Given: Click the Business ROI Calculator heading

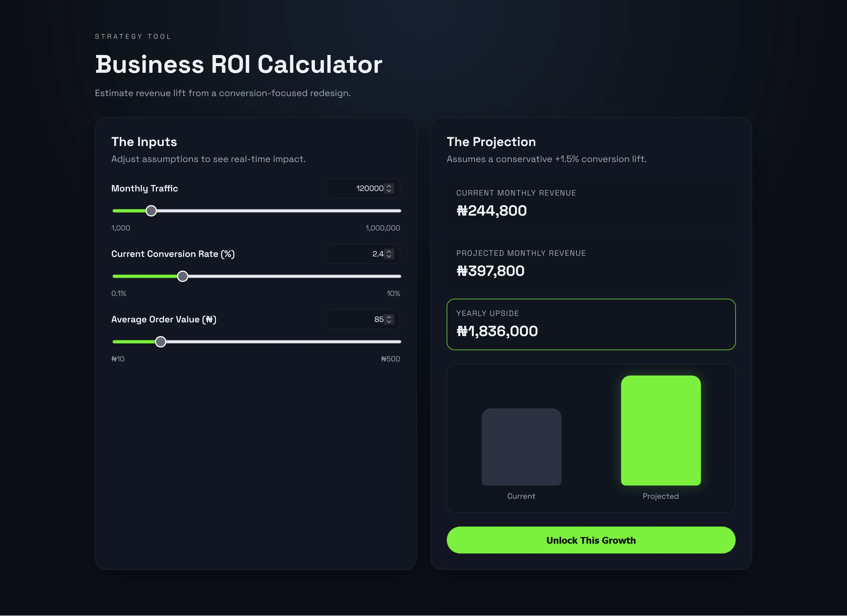Looking at the screenshot, I should (x=239, y=64).
